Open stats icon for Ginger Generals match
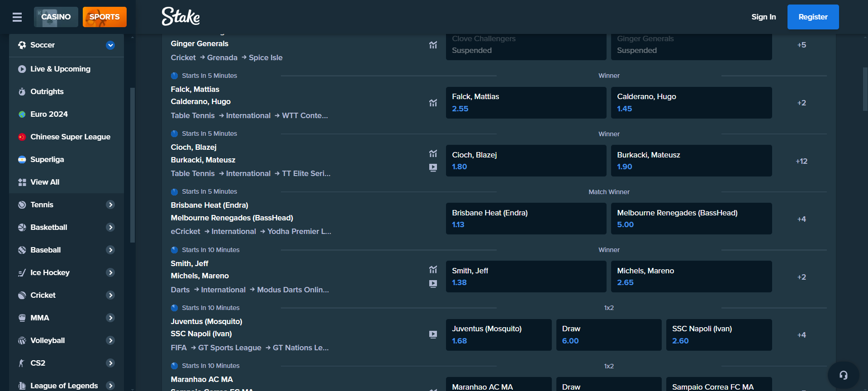 [x=433, y=45]
